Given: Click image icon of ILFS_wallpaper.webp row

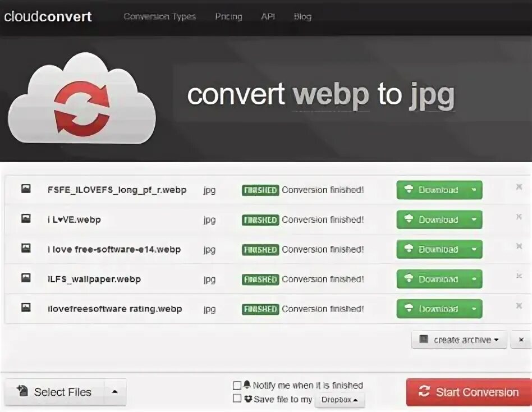Looking at the screenshot, I should pyautogui.click(x=26, y=278).
